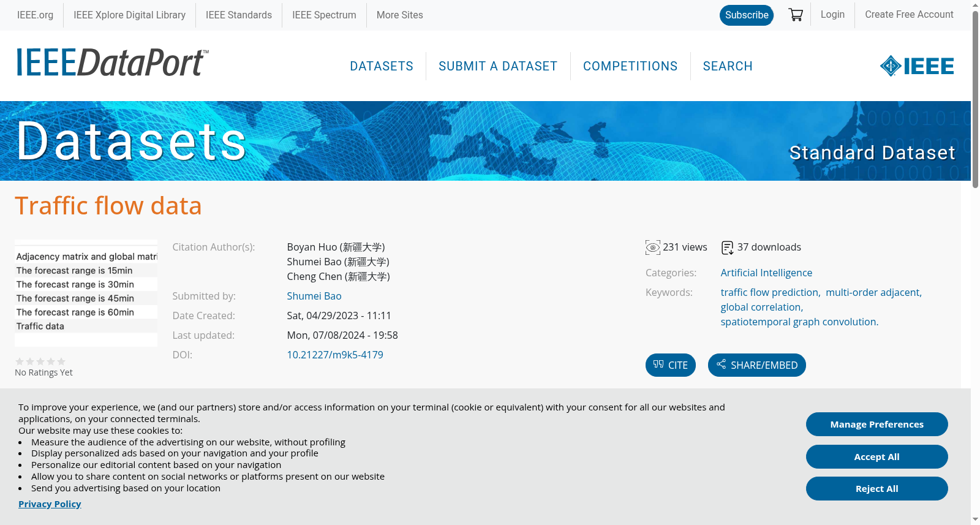The width and height of the screenshot is (980, 525).
Task: Click keyword traffic flow prediction
Action: click(770, 292)
